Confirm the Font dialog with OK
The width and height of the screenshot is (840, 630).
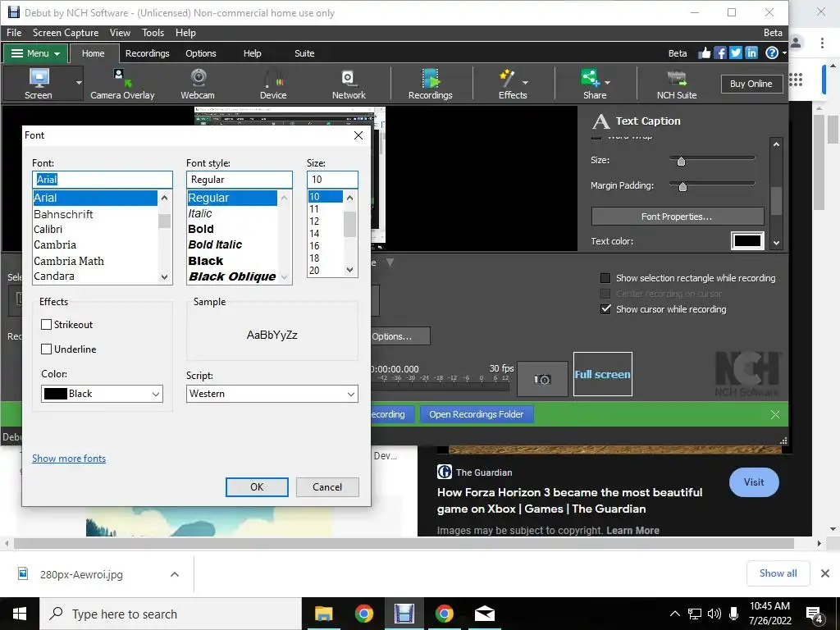[257, 487]
